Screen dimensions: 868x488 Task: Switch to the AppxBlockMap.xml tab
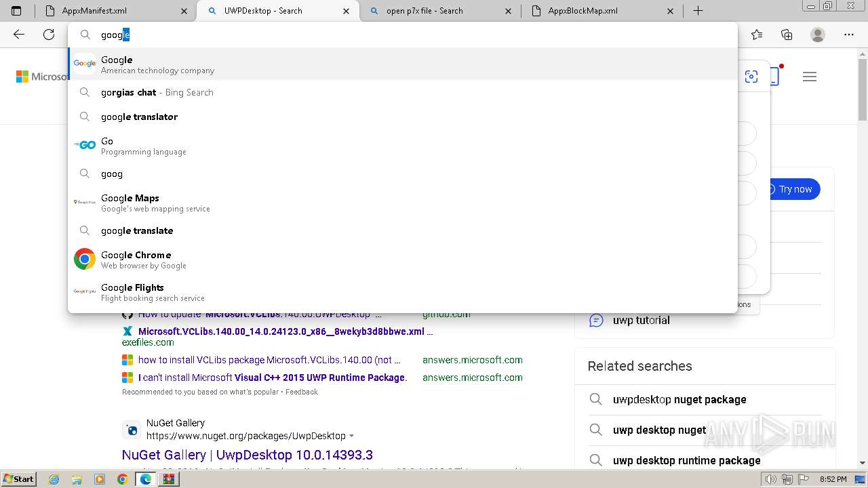[x=601, y=11]
